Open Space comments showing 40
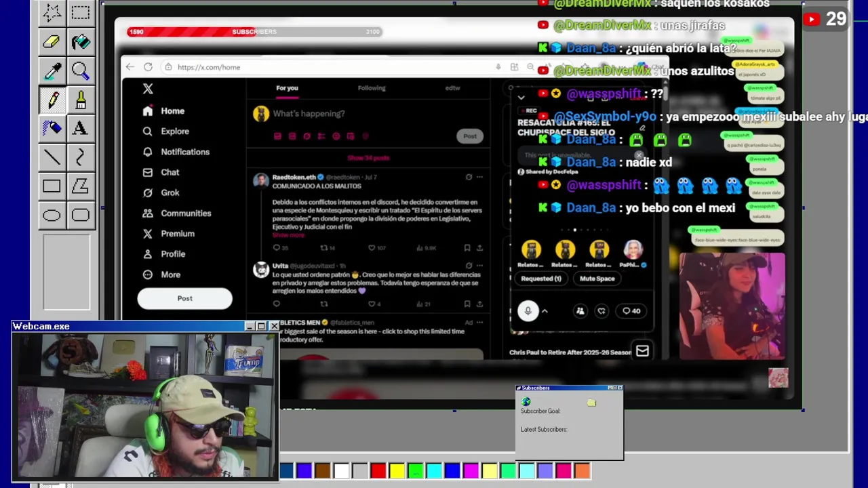This screenshot has height=488, width=868. tap(631, 311)
